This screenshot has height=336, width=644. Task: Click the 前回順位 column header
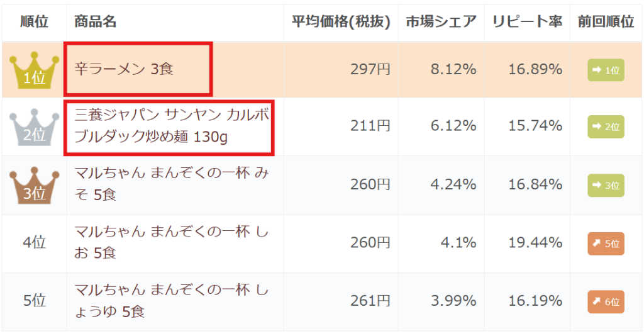(606, 22)
